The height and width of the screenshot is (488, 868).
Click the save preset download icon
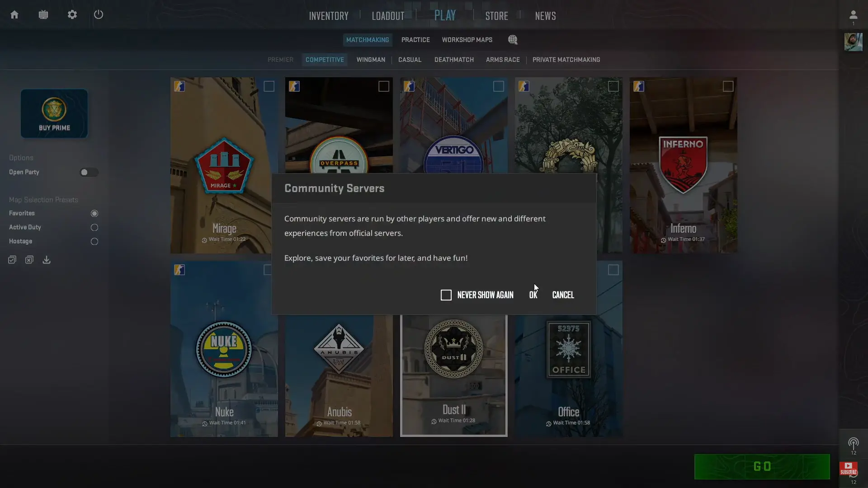pos(47,260)
